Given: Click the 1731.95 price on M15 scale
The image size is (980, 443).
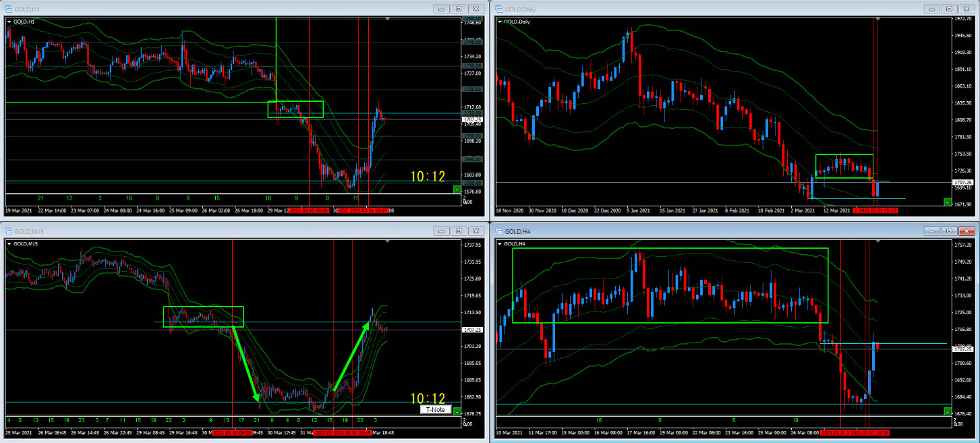Looking at the screenshot, I should pyautogui.click(x=472, y=262).
